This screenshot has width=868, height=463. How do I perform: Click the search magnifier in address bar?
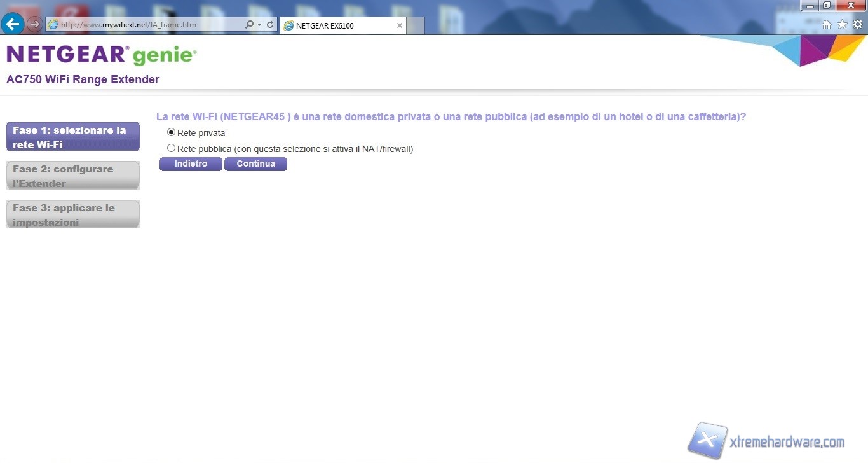[x=249, y=25]
